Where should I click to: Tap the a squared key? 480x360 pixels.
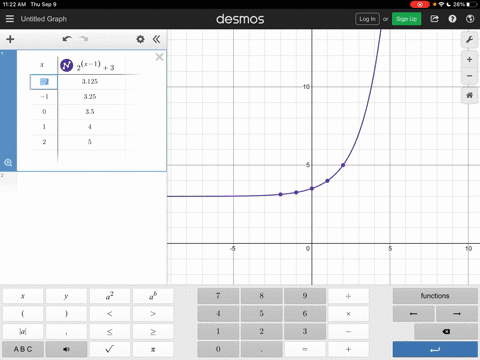110,296
